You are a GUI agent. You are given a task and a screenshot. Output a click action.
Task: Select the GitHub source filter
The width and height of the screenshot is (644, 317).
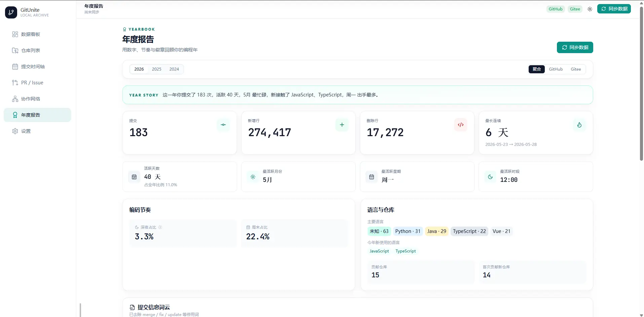(x=556, y=69)
